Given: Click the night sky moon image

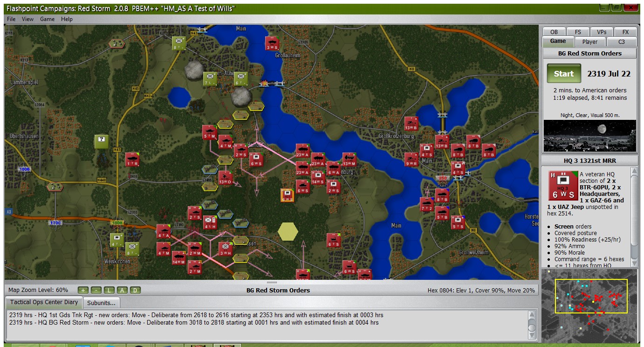Looking at the screenshot, I should [589, 136].
